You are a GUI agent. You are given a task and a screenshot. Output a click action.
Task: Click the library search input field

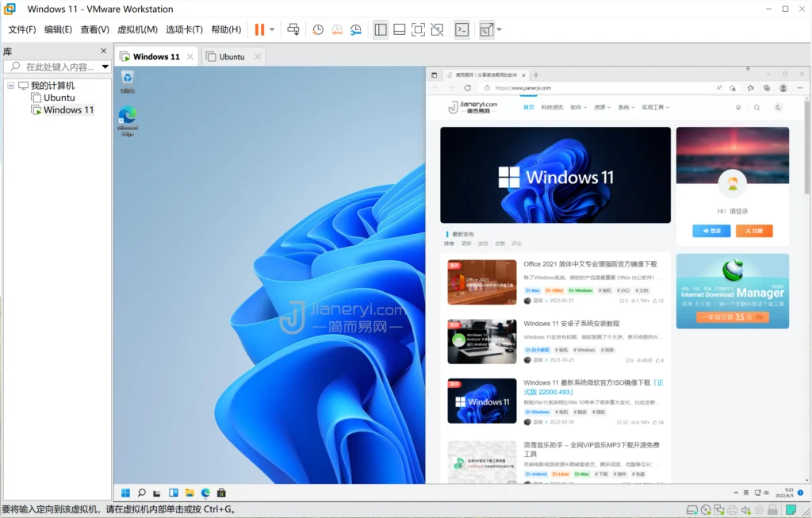tap(57, 67)
